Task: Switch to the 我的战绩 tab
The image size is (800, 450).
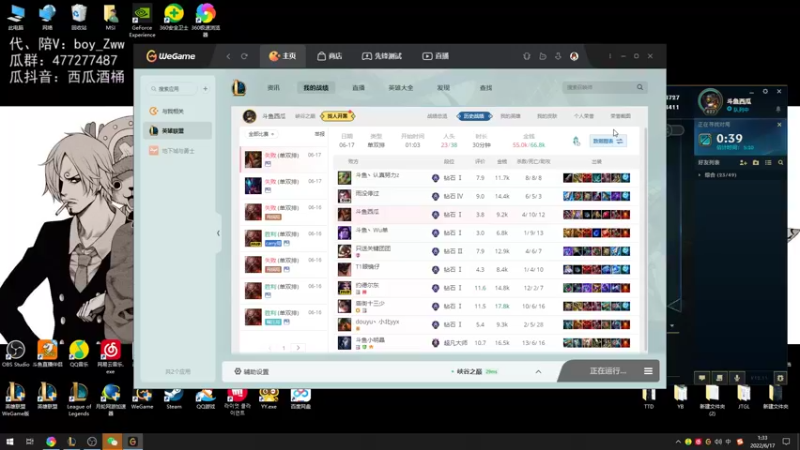Action: click(316, 88)
